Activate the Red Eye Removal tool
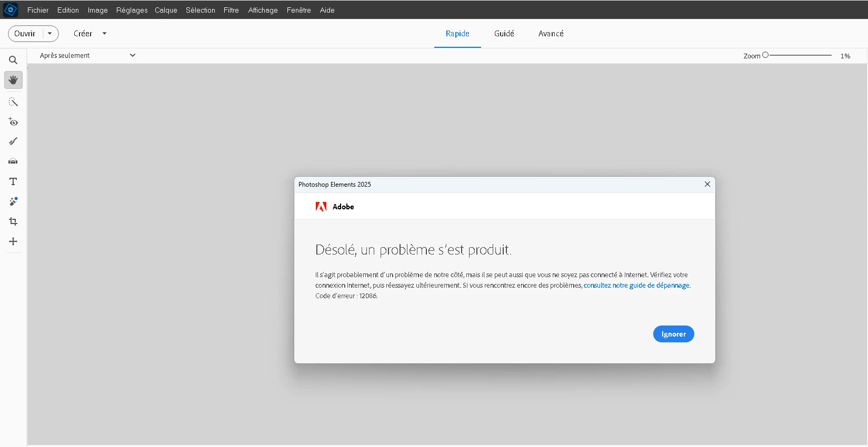The width and height of the screenshot is (868, 447). point(13,122)
